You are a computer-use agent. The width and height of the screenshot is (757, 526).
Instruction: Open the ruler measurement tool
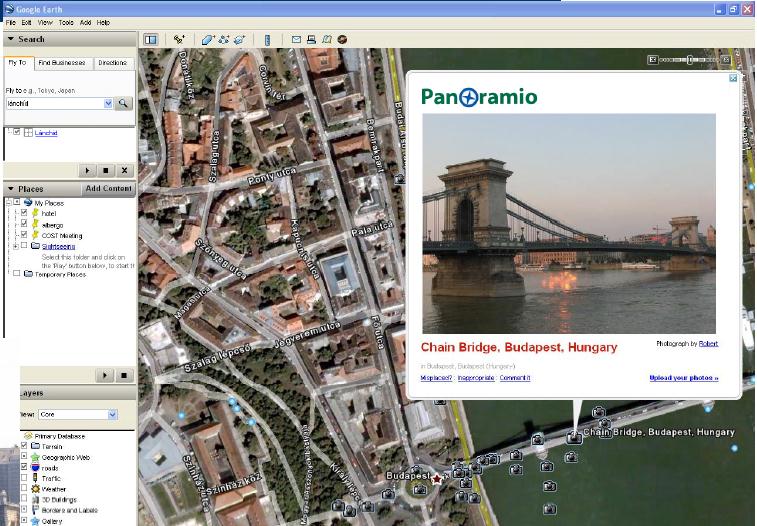point(267,40)
